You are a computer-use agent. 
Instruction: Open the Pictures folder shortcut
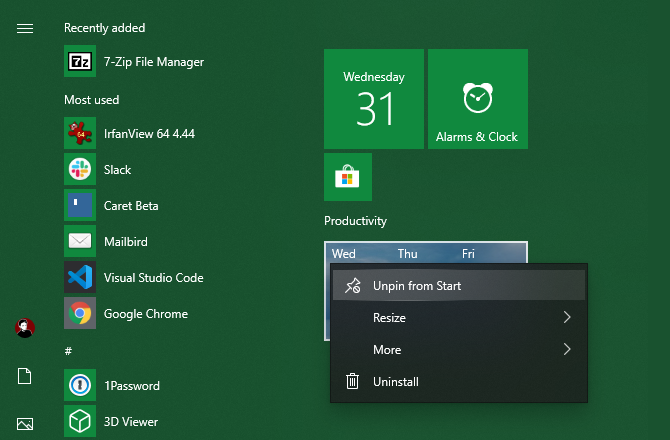25,424
